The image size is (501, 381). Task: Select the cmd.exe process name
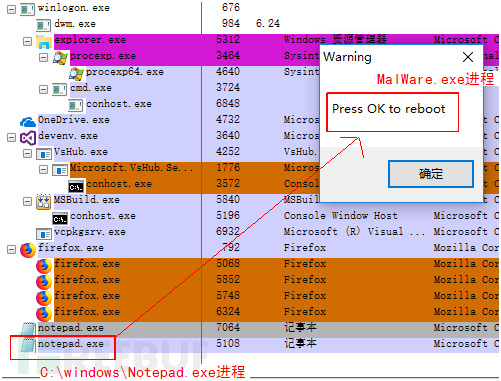(x=91, y=88)
